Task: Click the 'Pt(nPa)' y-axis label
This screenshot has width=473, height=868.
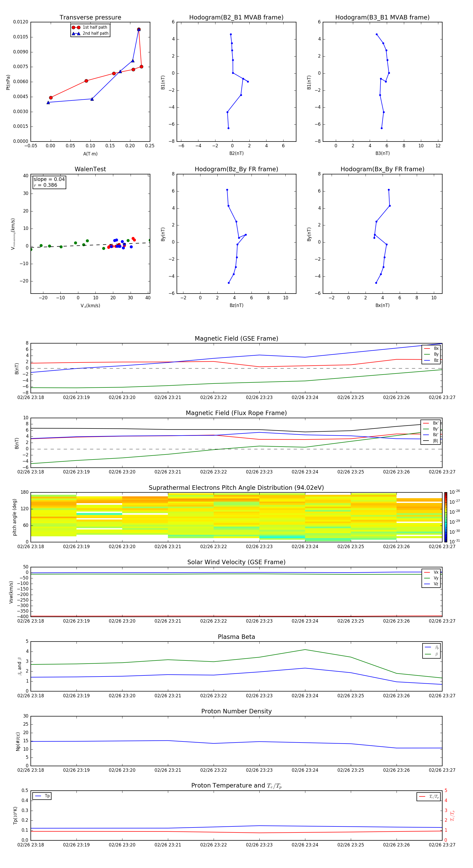Action: tap(8, 82)
